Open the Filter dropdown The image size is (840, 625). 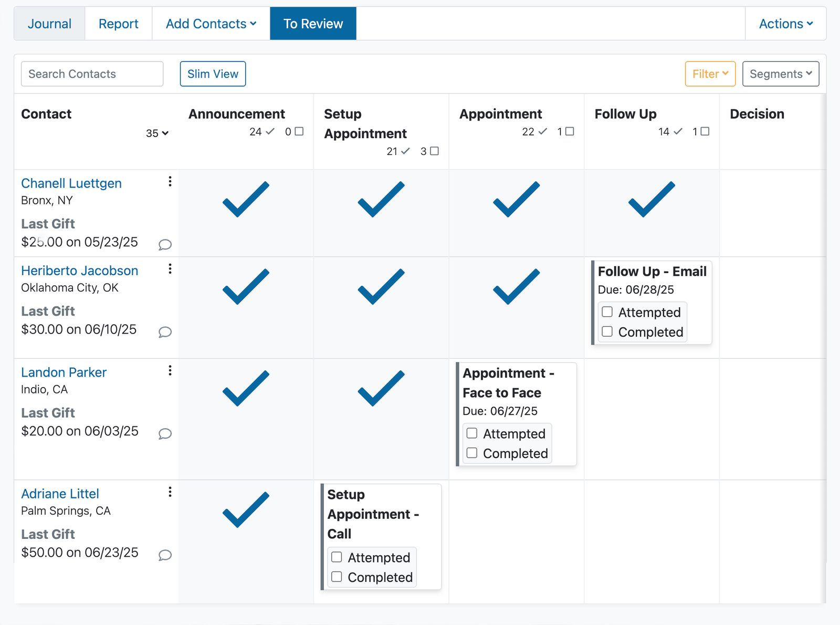point(710,74)
